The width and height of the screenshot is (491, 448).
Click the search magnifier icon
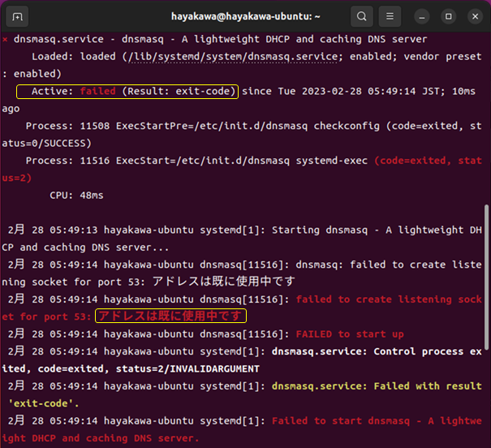coord(362,16)
